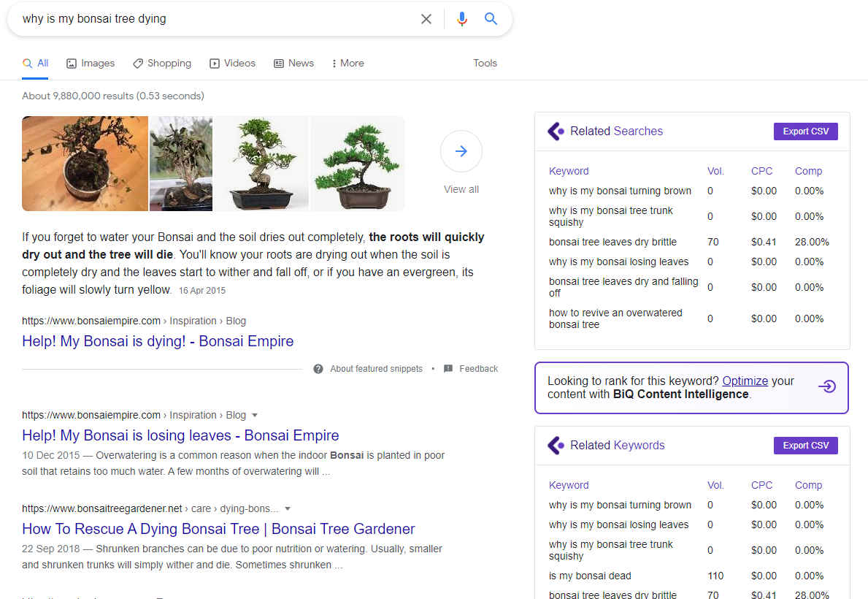Sort Related Searches by Vol. column

(x=715, y=171)
